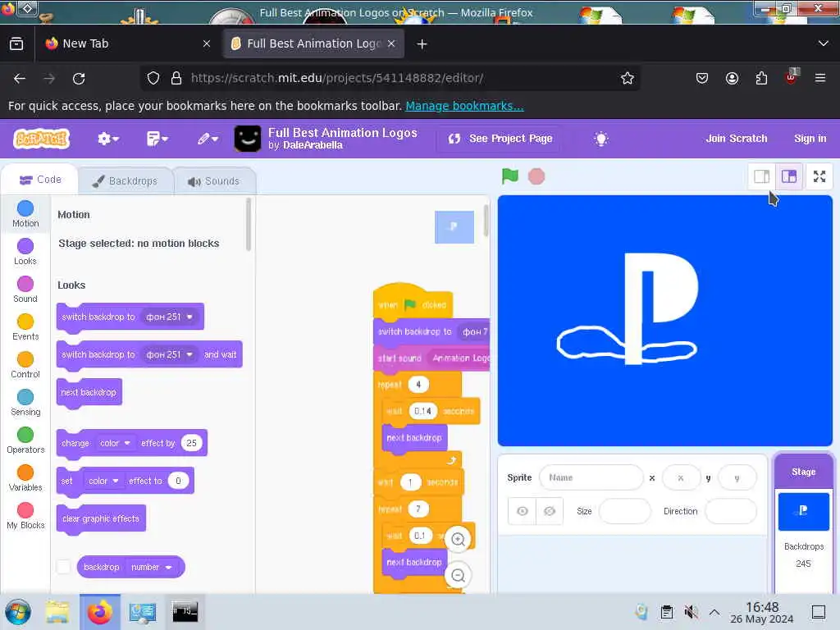Open Scratch settings gear menu
Image resolution: width=840 pixels, height=630 pixels.
tap(107, 139)
